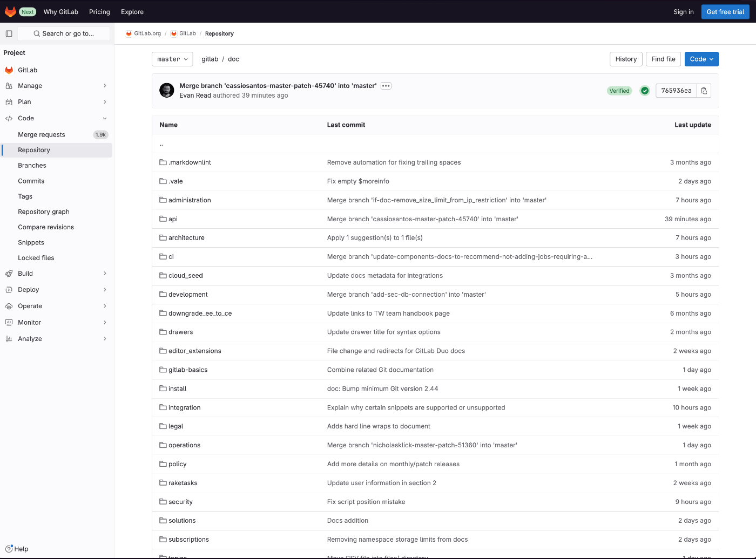
Task: Click the Search or go to field
Action: click(64, 33)
